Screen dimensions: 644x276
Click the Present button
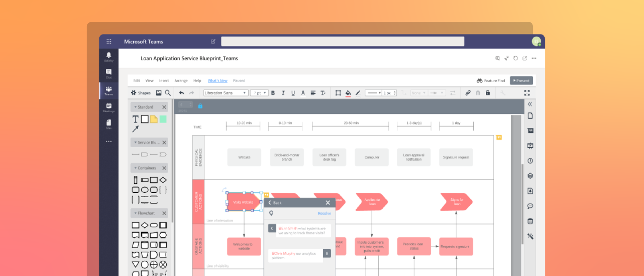click(x=521, y=80)
